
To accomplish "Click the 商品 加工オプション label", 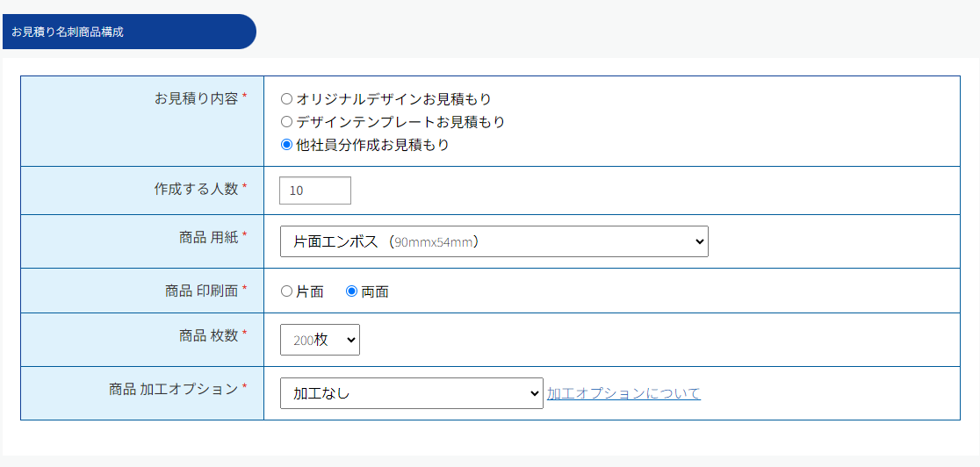I will coord(174,389).
